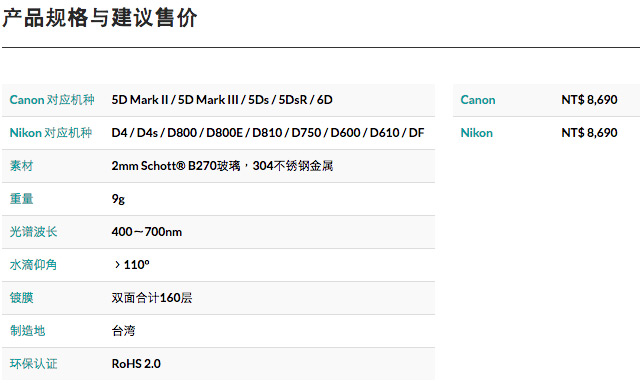The height and width of the screenshot is (392, 640).
Task: Select the 光谱波长 row label
Action: coord(33,232)
